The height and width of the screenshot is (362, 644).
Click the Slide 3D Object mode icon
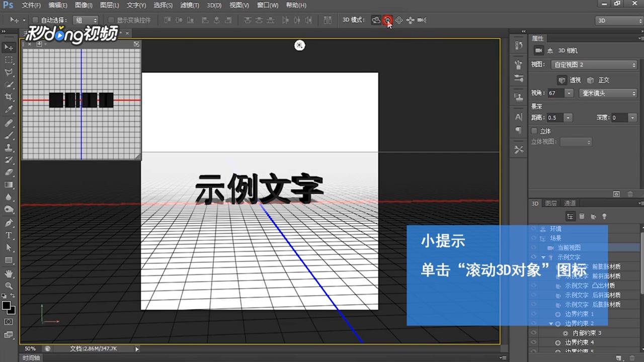(410, 20)
